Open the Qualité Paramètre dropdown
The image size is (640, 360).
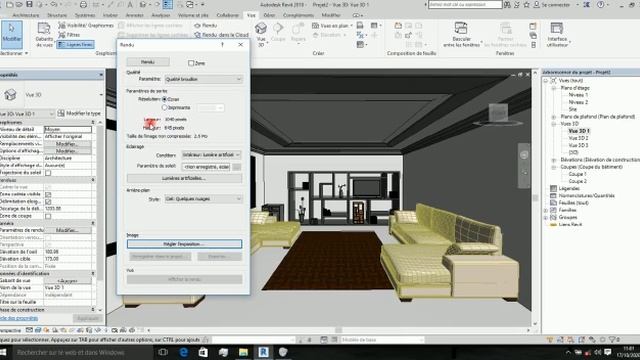203,79
